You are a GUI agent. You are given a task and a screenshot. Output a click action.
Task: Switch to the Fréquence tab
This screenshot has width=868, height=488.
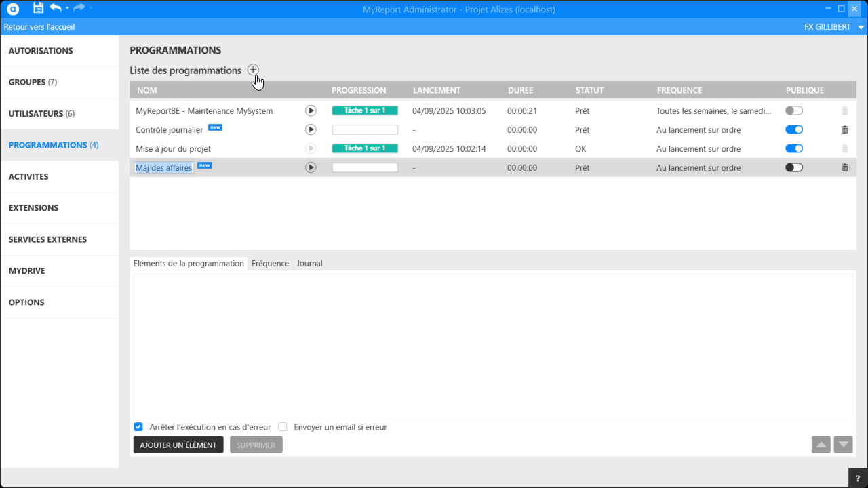pyautogui.click(x=270, y=263)
